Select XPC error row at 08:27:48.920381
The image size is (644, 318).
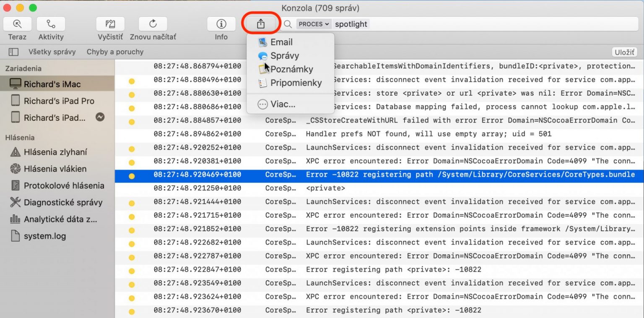click(x=379, y=161)
